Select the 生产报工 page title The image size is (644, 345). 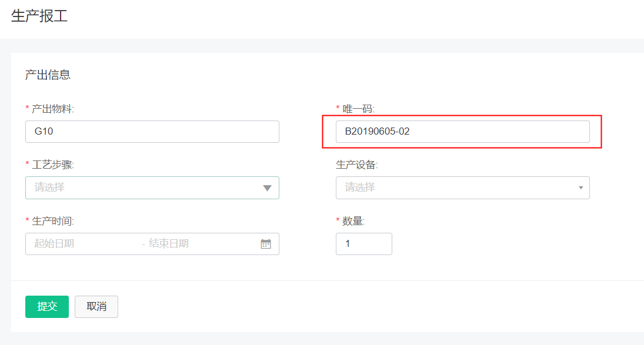click(x=39, y=16)
